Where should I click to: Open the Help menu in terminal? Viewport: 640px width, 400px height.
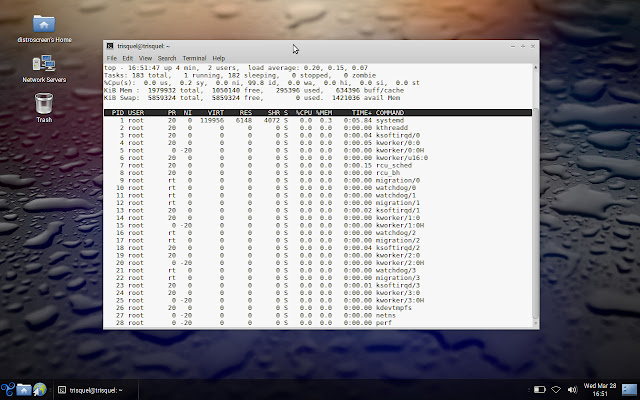(x=219, y=58)
